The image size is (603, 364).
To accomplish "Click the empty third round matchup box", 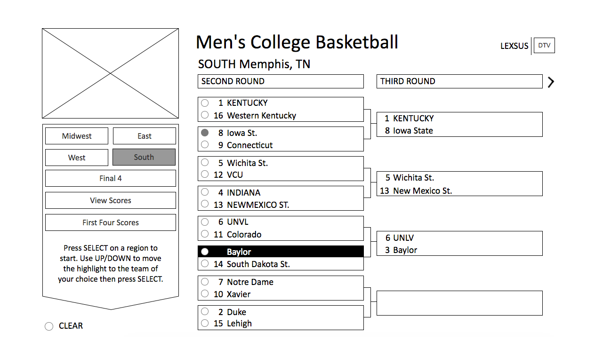I will (459, 303).
